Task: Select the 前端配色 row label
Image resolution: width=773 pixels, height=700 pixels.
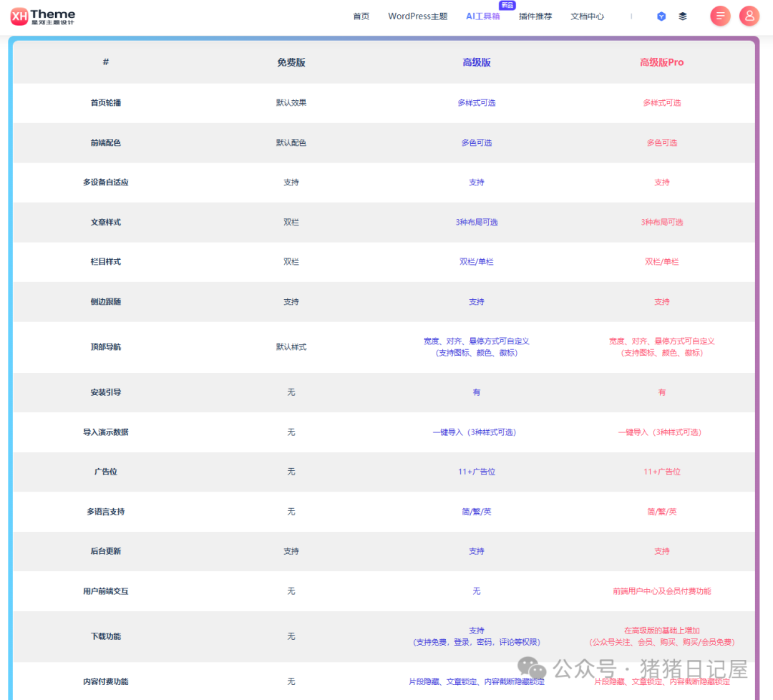Action: tap(105, 142)
